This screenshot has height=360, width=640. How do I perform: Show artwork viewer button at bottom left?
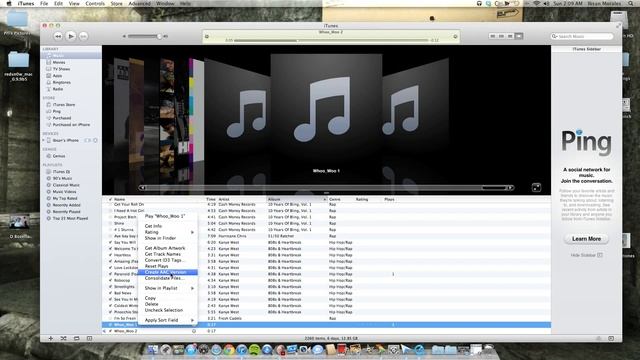point(89,338)
